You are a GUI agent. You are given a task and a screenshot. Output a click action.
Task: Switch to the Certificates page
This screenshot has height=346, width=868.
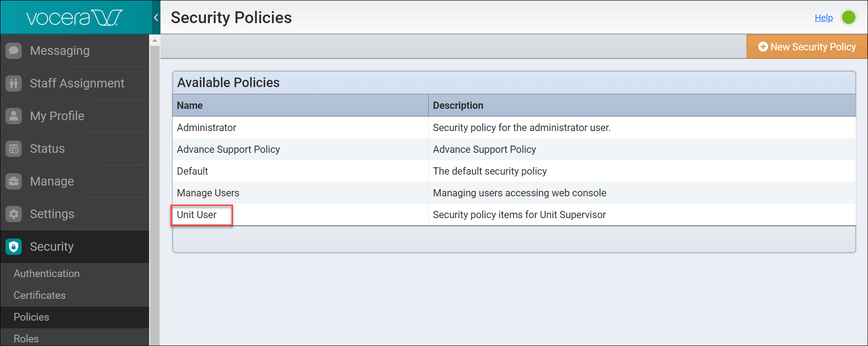point(39,295)
